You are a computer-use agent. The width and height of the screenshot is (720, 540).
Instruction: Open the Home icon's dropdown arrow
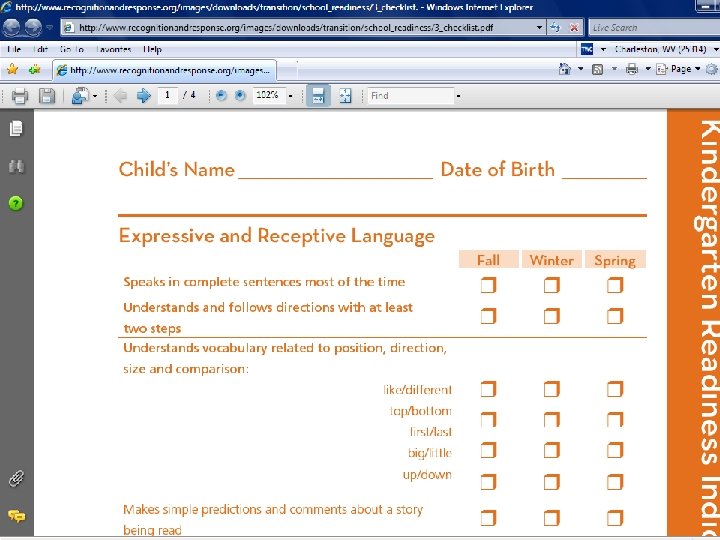click(580, 69)
